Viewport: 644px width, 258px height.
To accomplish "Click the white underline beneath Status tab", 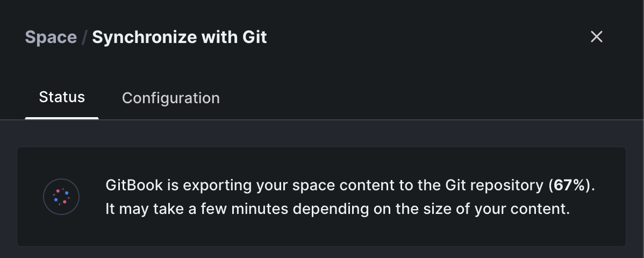I will [62, 118].
